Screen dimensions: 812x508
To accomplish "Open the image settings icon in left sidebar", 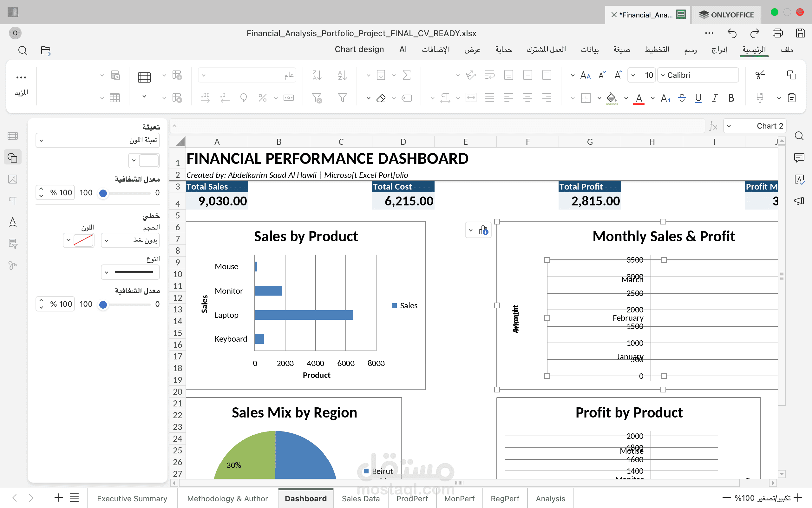I will click(13, 179).
